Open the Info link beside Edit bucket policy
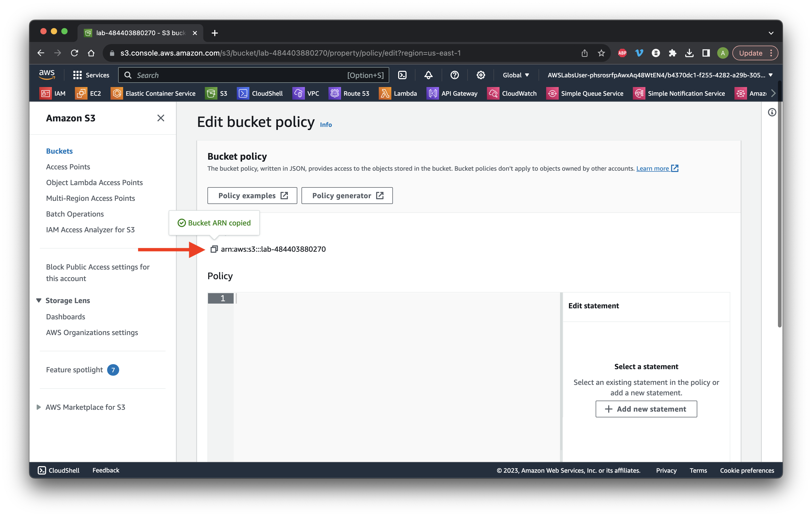Image resolution: width=812 pixels, height=517 pixels. pos(326,125)
